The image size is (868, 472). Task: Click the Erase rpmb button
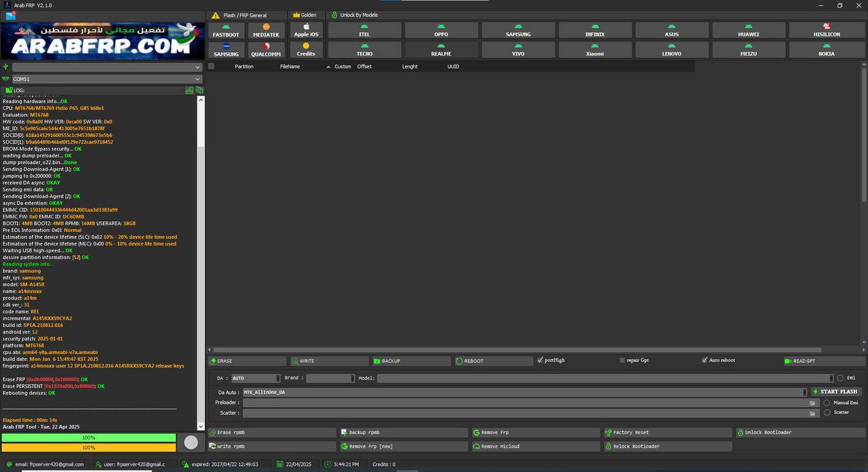coord(272,433)
